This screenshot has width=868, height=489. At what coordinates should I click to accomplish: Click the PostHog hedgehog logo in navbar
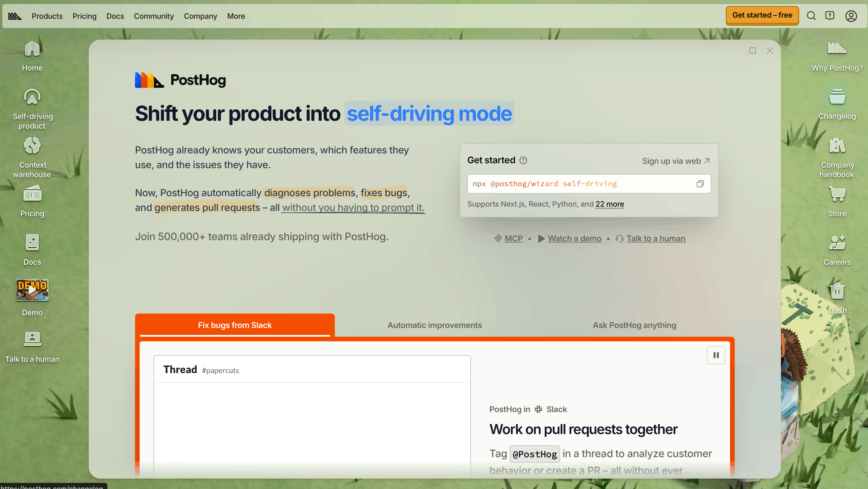(x=15, y=16)
